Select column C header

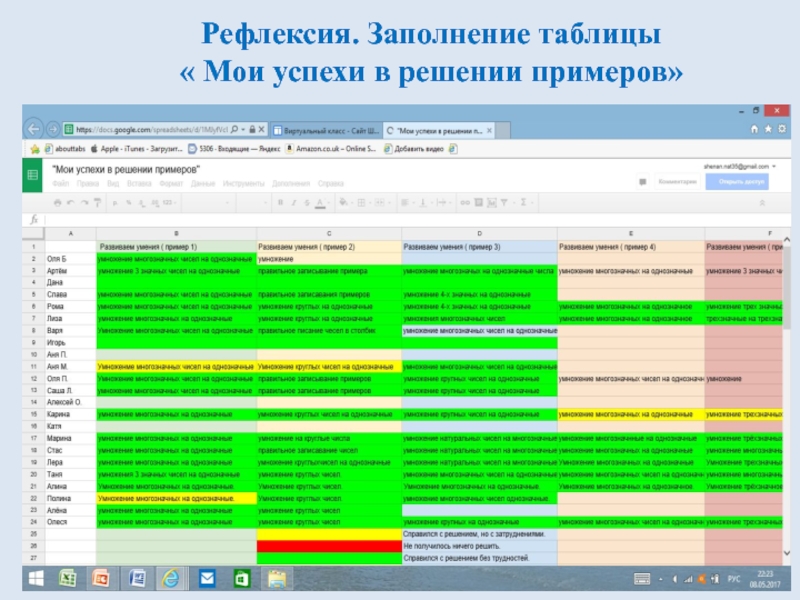(x=329, y=233)
